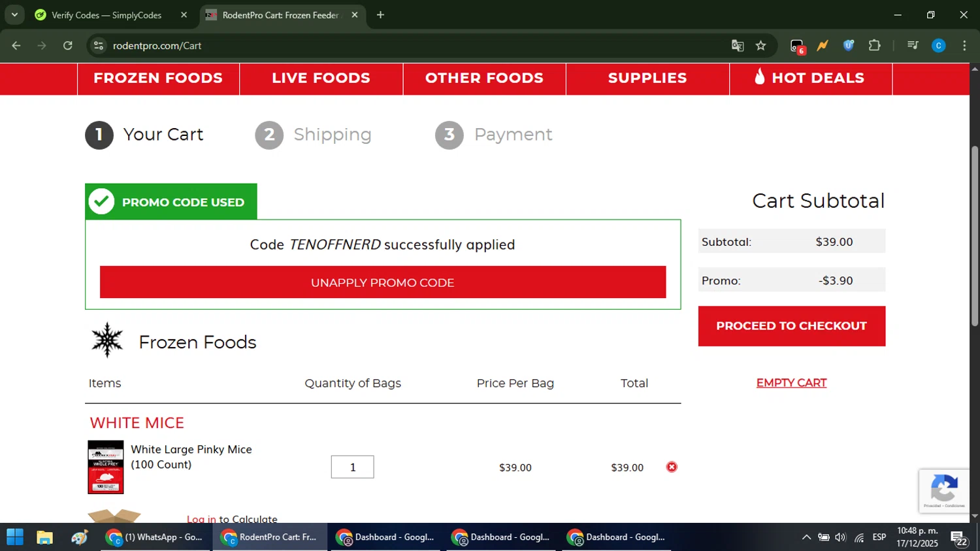Open the Paint app from the taskbar
The image size is (980, 551).
(x=80, y=537)
